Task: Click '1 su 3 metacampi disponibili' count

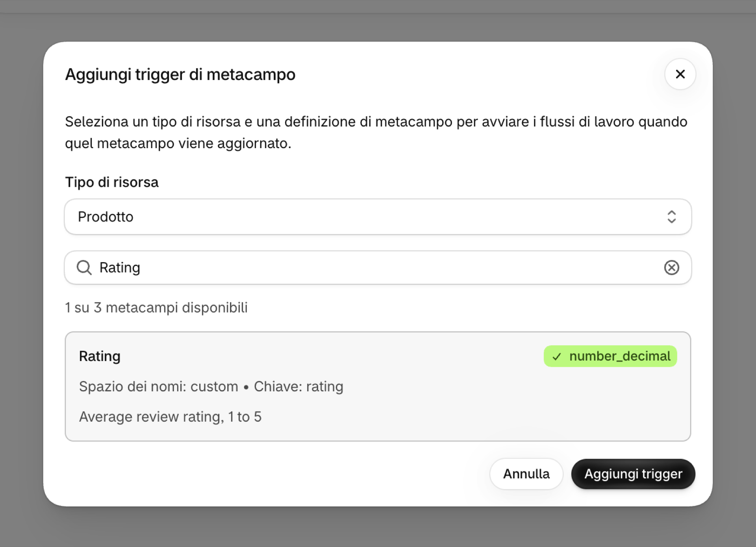Action: (x=156, y=307)
